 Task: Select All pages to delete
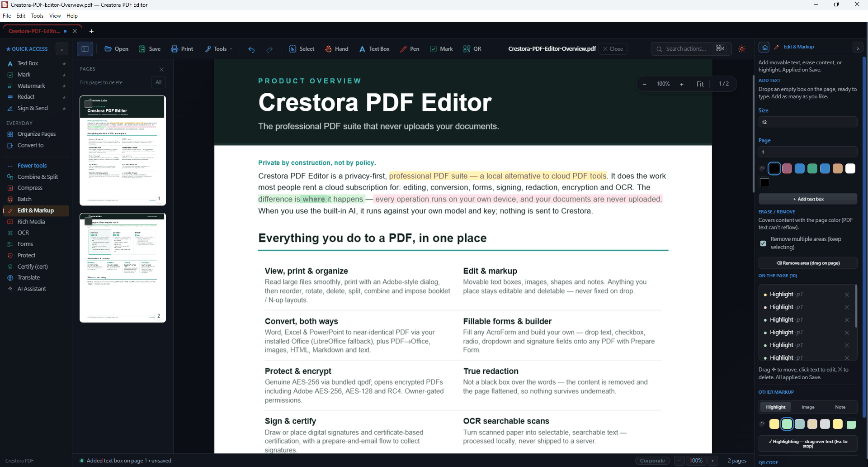click(x=158, y=82)
